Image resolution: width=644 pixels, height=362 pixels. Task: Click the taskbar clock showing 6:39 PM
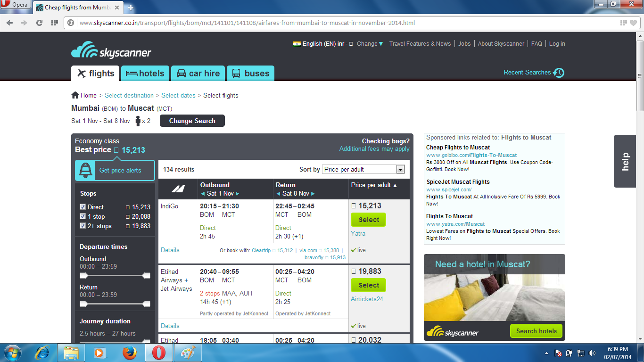click(x=618, y=353)
